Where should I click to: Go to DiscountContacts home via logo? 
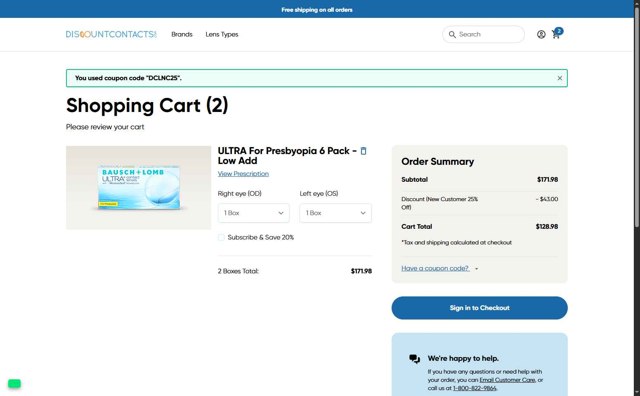click(x=111, y=34)
